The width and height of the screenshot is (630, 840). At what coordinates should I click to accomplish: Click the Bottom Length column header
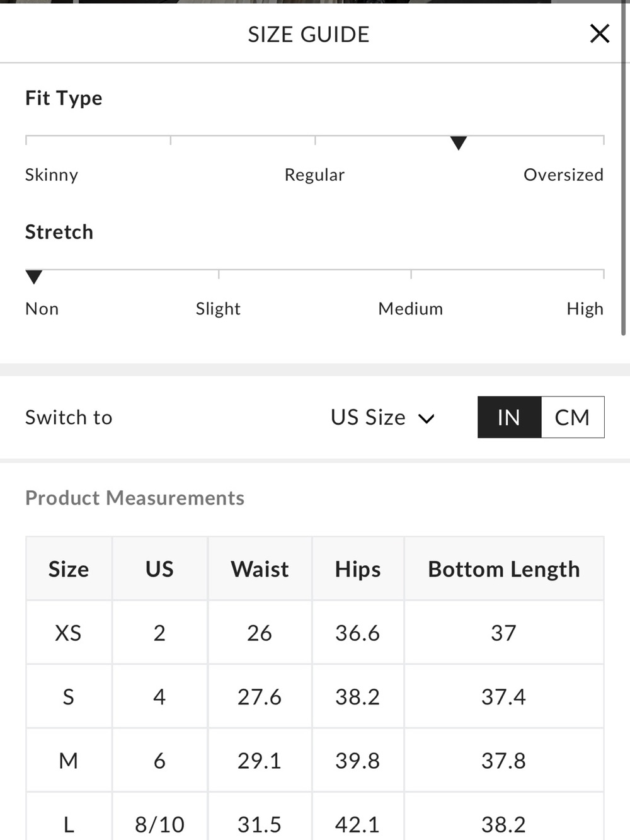tap(504, 569)
